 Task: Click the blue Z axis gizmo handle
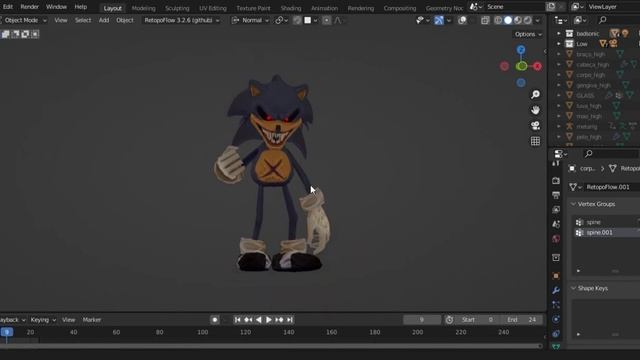[x=521, y=50]
